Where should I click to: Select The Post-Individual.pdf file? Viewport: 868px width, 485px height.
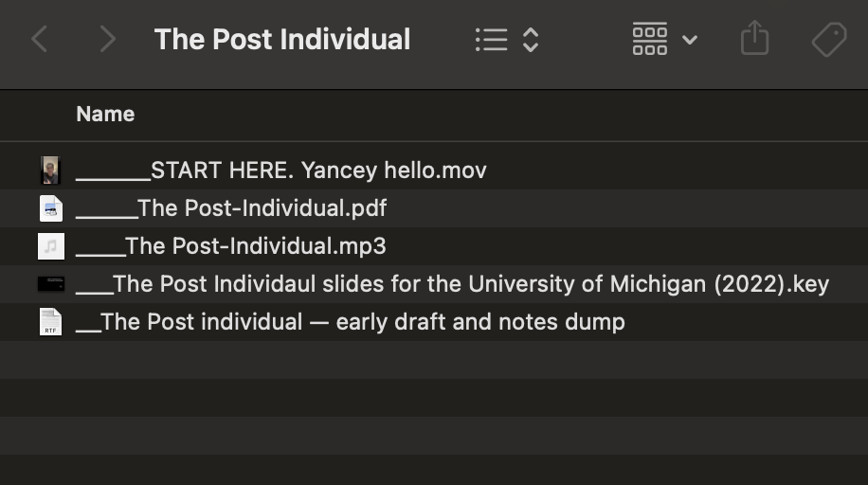[x=434, y=208]
